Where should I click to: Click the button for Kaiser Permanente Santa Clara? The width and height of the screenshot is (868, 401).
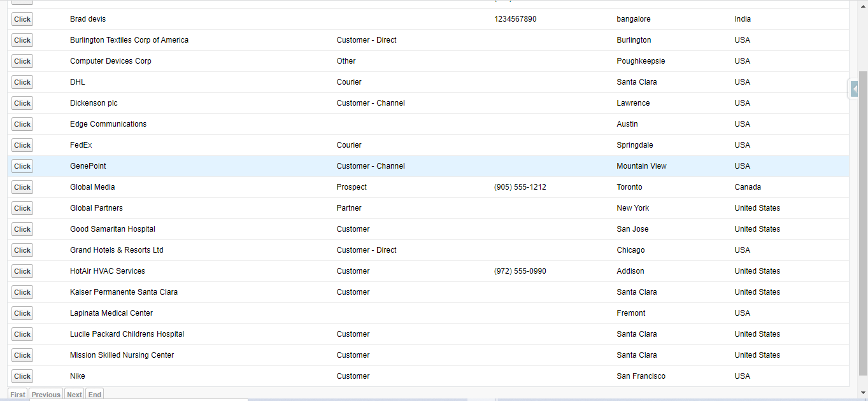click(22, 292)
